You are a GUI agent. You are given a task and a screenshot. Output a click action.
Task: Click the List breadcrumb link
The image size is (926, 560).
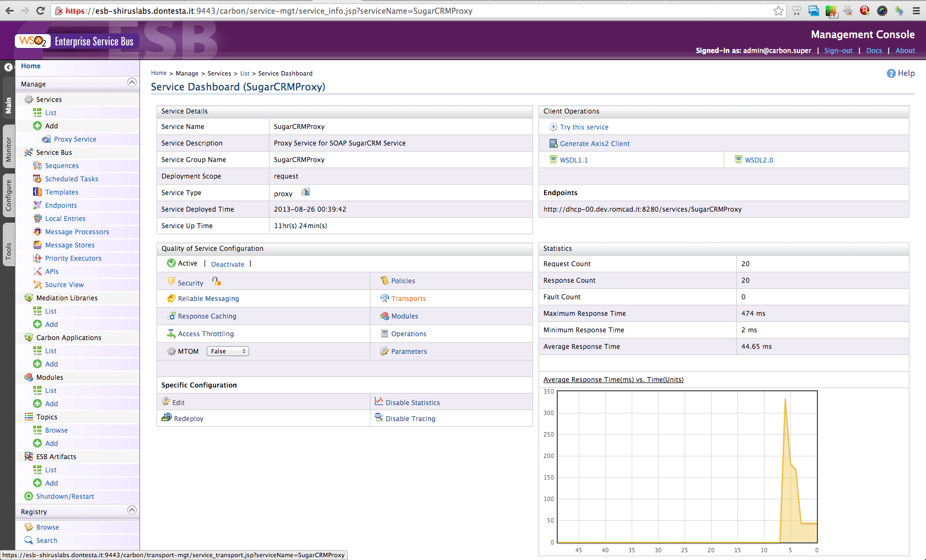[x=245, y=73]
